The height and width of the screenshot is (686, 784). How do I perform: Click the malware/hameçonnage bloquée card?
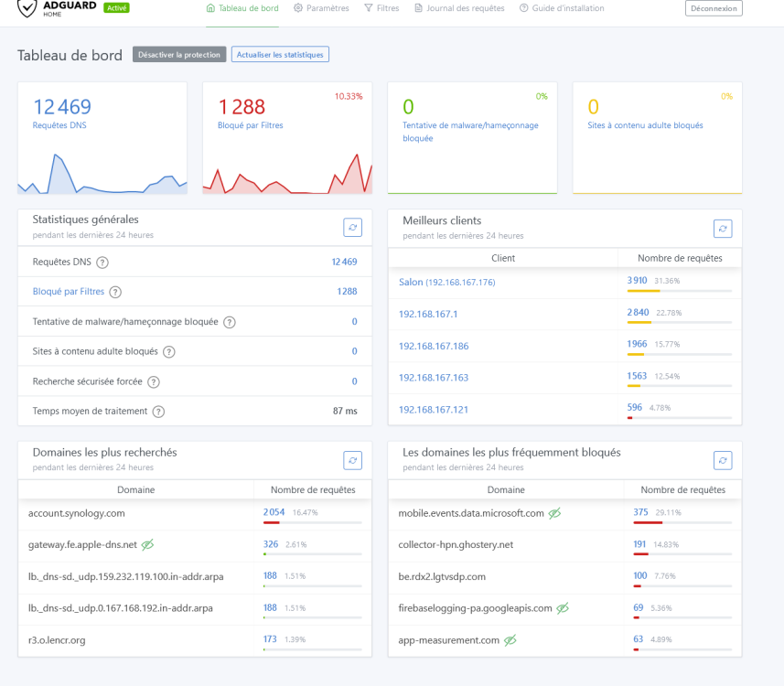[x=472, y=138]
